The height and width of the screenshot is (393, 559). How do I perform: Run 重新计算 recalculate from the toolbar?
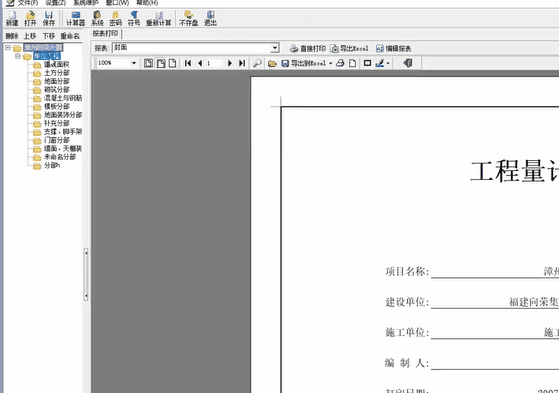coord(159,18)
